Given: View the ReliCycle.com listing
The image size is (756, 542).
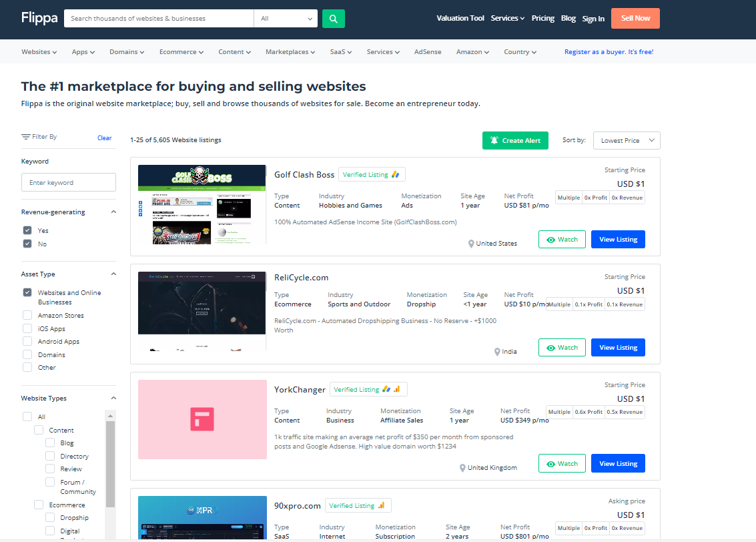Looking at the screenshot, I should click(x=618, y=347).
